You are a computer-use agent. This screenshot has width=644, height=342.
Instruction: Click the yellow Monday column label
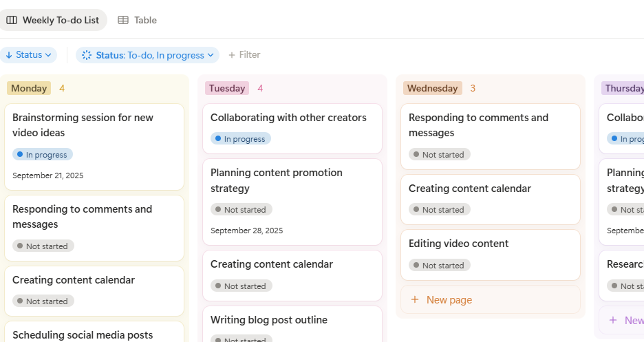(x=29, y=88)
